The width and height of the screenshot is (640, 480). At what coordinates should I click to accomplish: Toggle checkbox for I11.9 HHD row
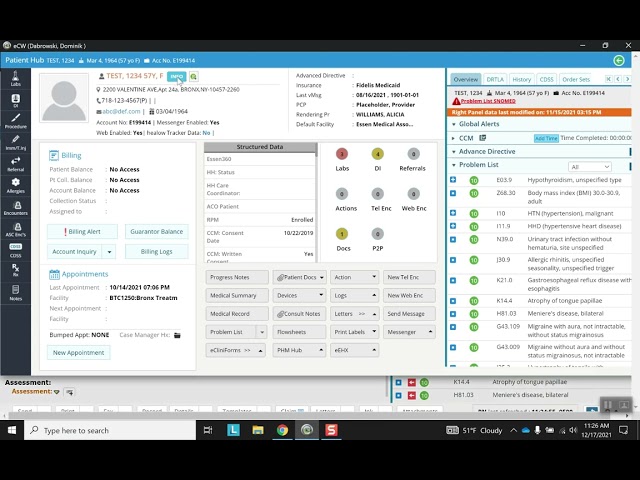click(x=453, y=226)
